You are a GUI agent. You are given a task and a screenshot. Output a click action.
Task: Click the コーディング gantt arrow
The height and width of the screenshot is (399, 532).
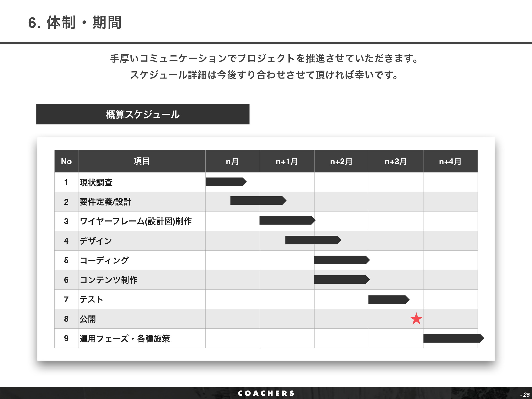coord(342,260)
